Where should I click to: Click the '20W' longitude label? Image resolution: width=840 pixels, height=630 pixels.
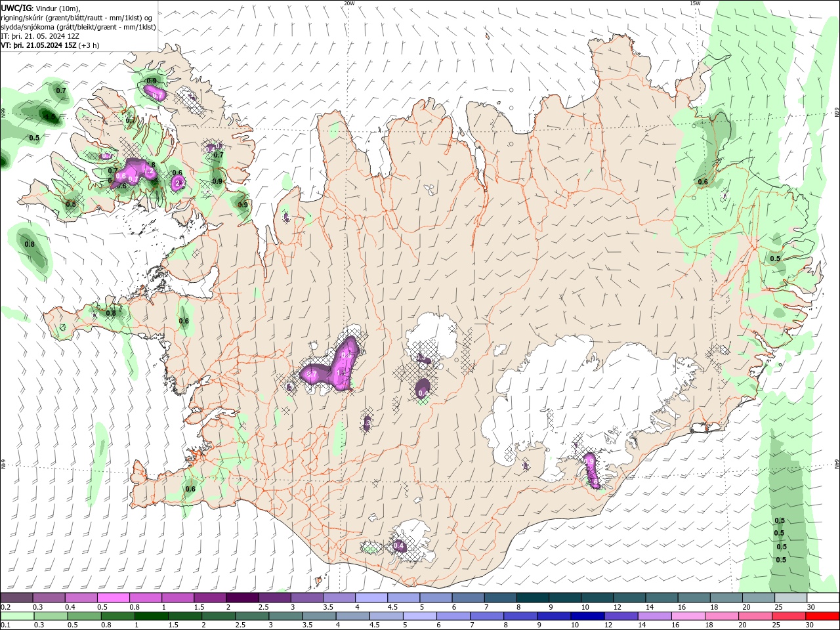click(x=349, y=3)
